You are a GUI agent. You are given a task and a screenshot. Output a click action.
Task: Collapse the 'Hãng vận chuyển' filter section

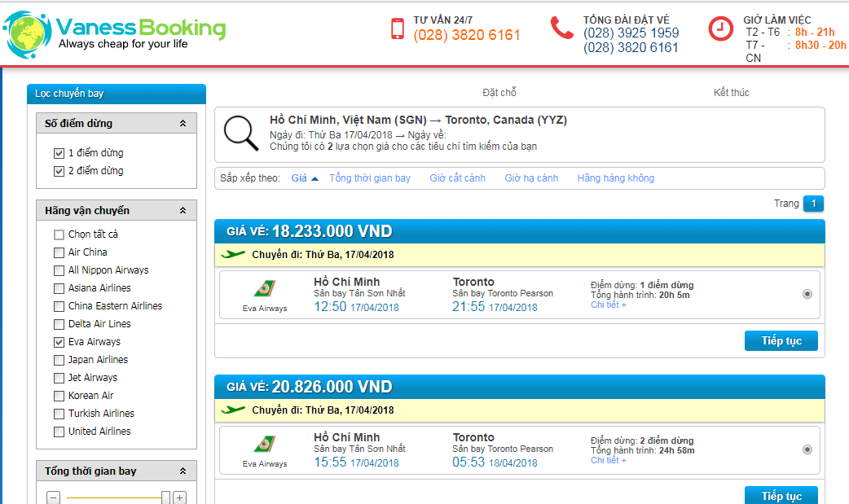pos(183,211)
